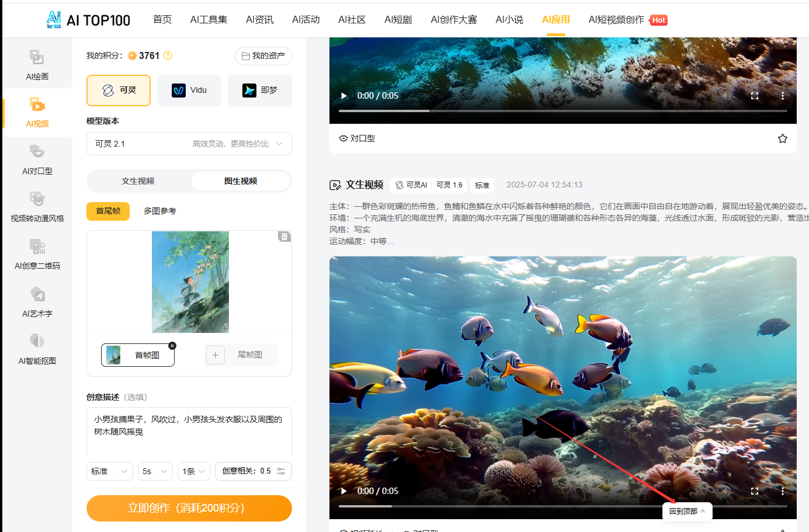Click 对口型 under upper video
The height and width of the screenshot is (532, 809).
coord(357,138)
